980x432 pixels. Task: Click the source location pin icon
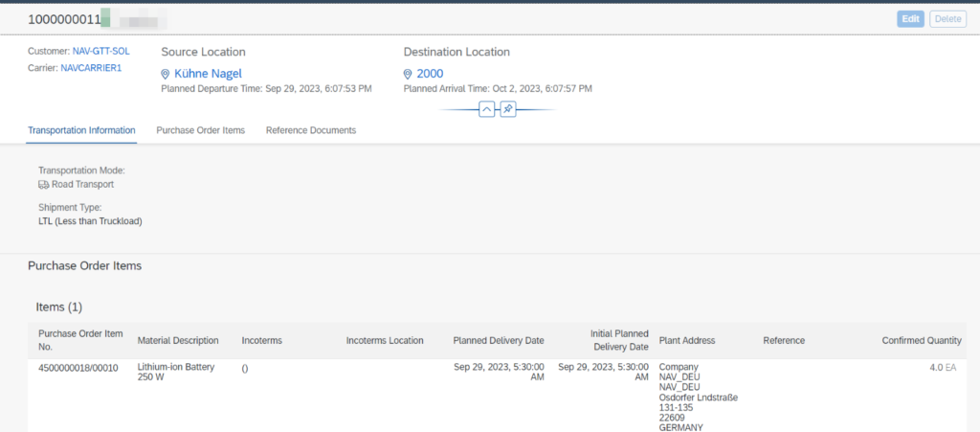point(166,74)
